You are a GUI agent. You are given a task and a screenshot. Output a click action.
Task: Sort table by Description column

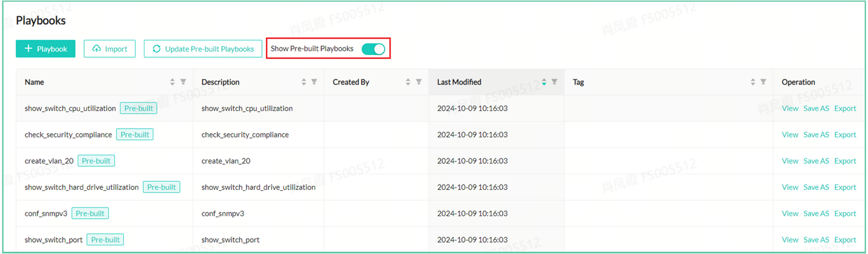tap(303, 82)
